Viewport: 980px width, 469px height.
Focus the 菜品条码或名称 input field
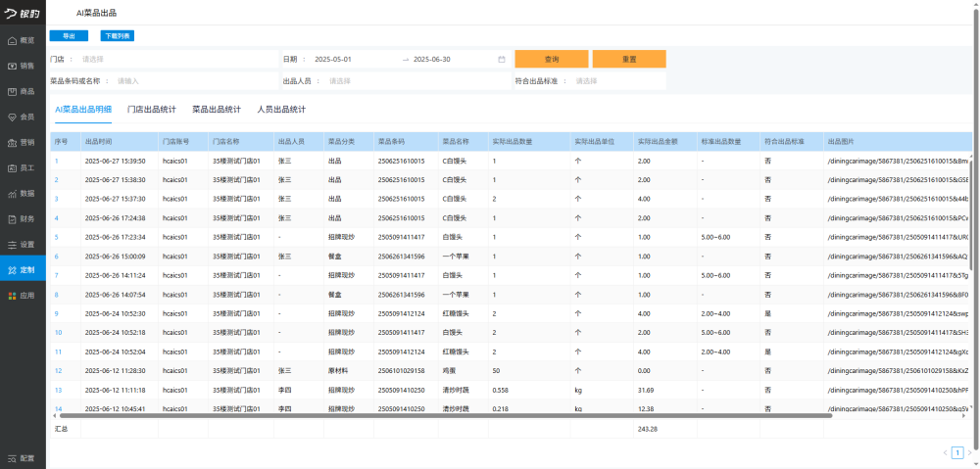pyautogui.click(x=196, y=81)
